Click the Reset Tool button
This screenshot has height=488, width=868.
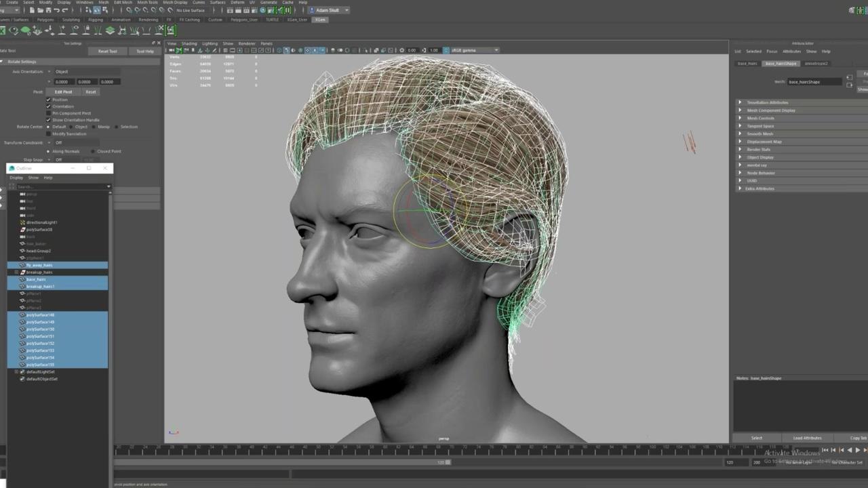tap(107, 52)
